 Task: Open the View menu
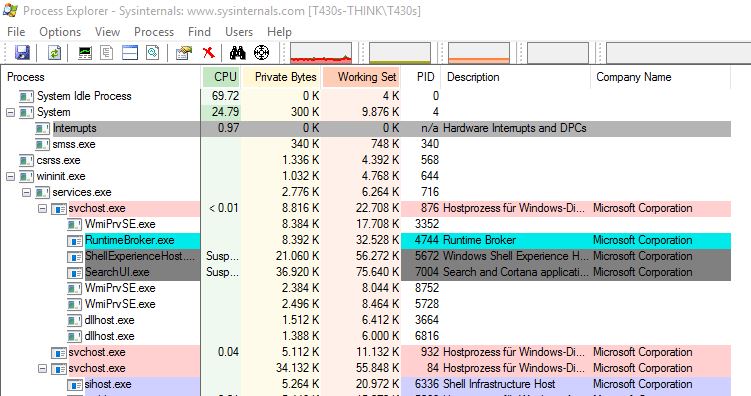coord(107,32)
